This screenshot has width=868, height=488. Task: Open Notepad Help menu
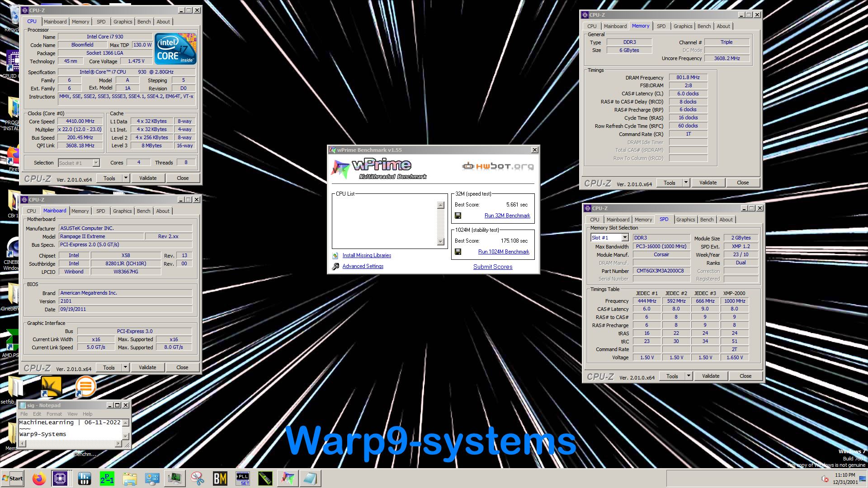tap(87, 414)
